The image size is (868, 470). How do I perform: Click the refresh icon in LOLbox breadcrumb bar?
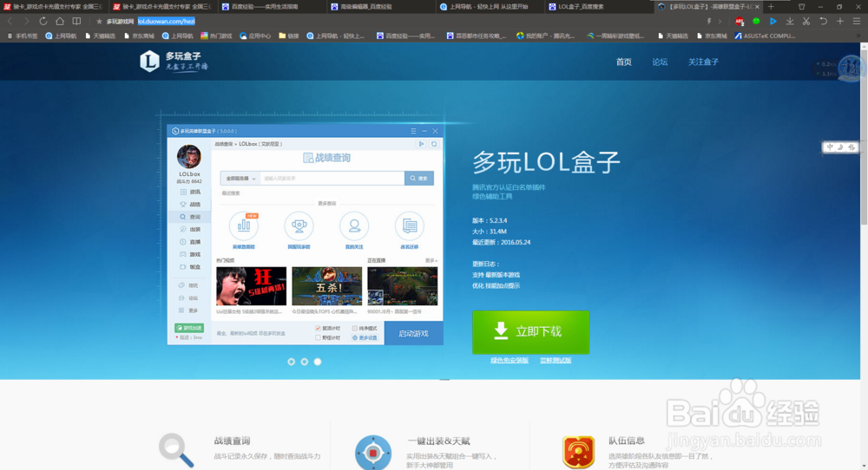pos(434,144)
